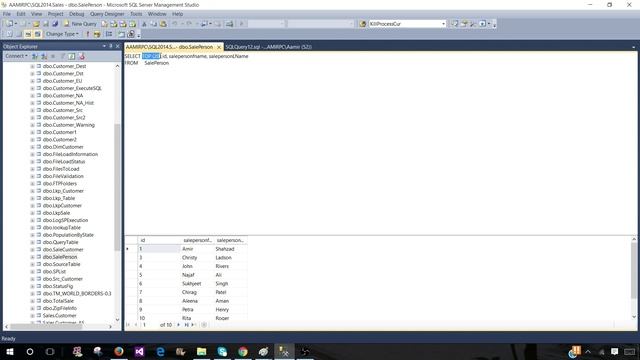
Task: Open the Edit menu
Action: (21, 14)
